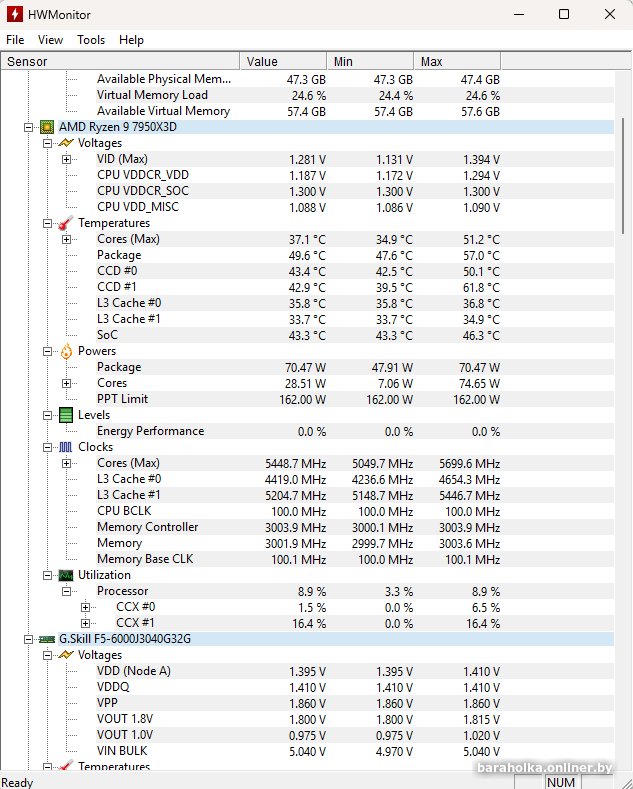
Task: Click the CPU Voltages lightning icon
Action: pyautogui.click(x=66, y=143)
